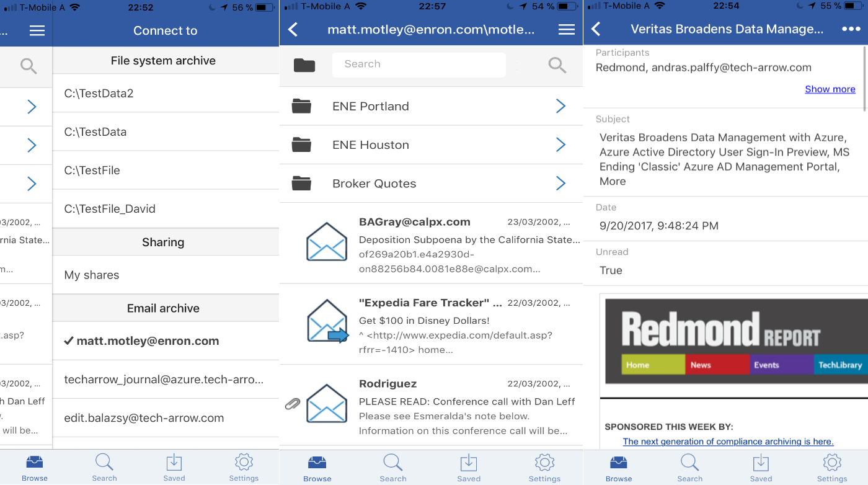This screenshot has height=485, width=868.
Task: Click into the Search text field
Action: pyautogui.click(x=418, y=65)
